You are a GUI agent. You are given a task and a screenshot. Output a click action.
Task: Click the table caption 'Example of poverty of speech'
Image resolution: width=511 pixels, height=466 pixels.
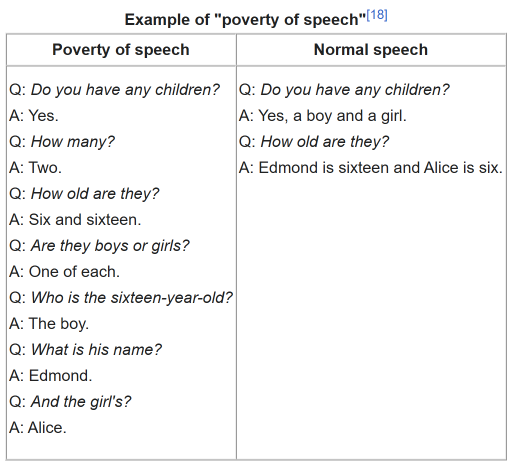pyautogui.click(x=245, y=20)
